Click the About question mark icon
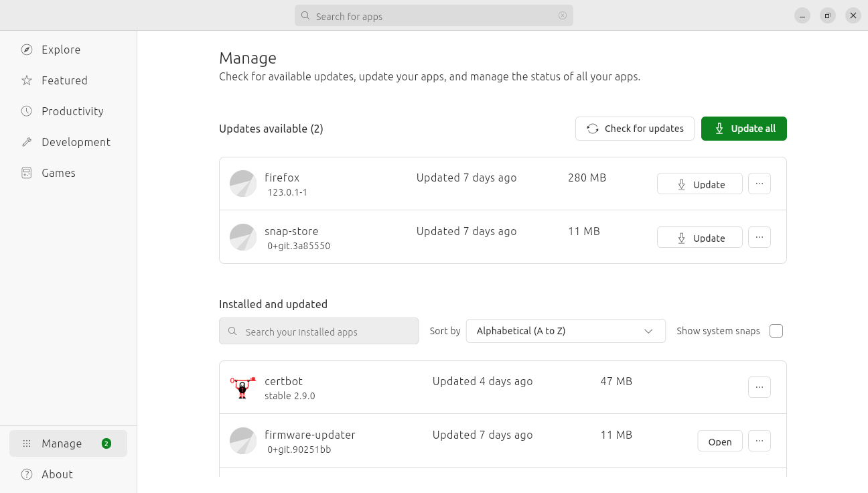The height and width of the screenshot is (493, 868). tap(27, 474)
